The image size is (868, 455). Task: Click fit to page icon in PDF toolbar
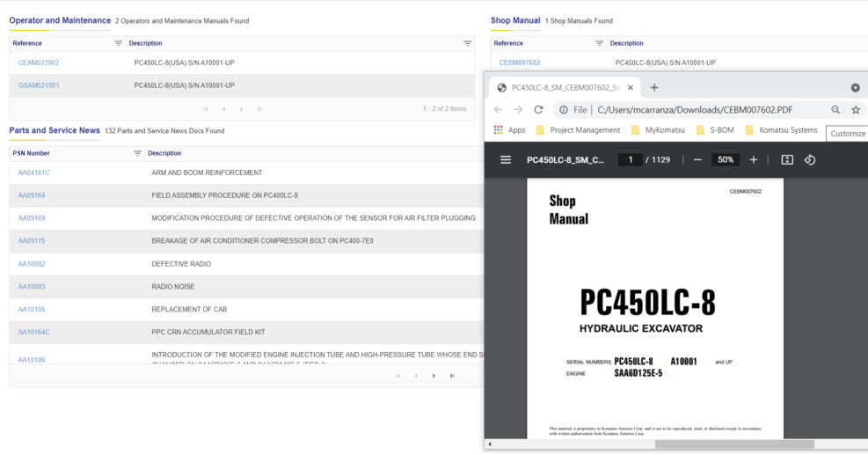[x=786, y=159]
